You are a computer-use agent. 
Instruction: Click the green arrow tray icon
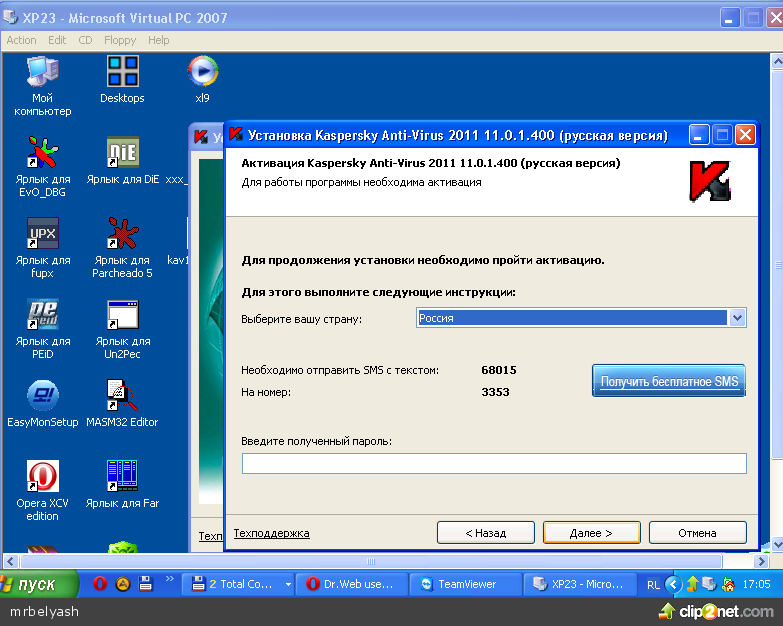point(693,584)
